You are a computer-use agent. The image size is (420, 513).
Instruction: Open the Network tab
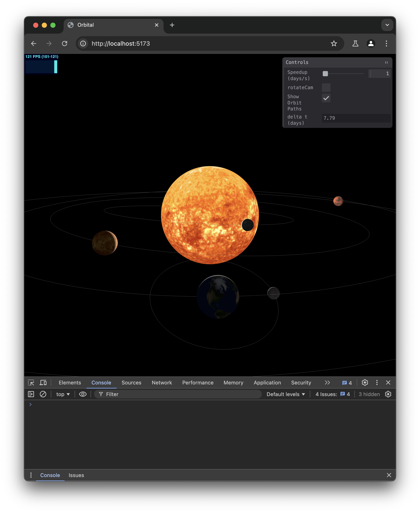point(162,382)
